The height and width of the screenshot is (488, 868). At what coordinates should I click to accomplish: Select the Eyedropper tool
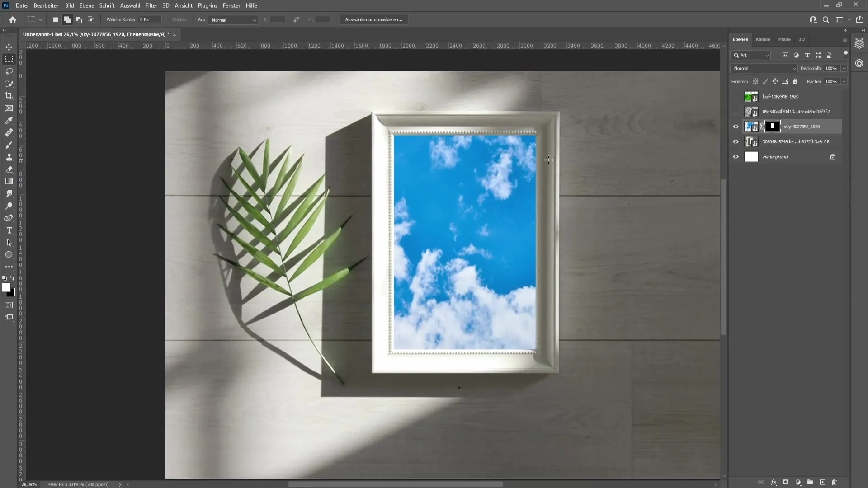click(9, 120)
